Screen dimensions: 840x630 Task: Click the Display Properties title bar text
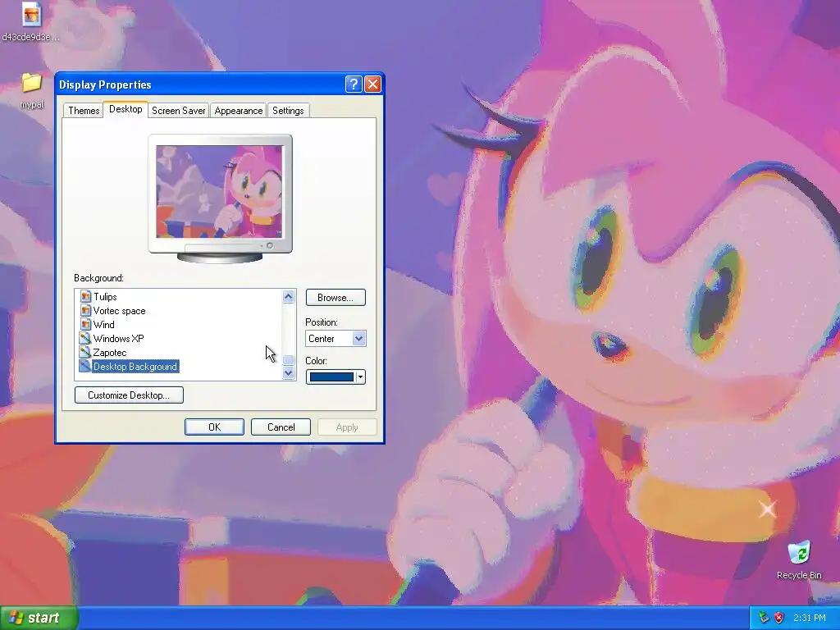coord(105,84)
